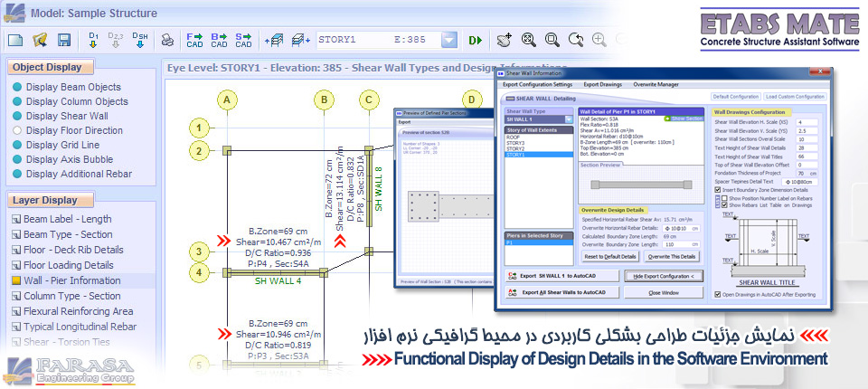The width and height of the screenshot is (868, 389).
Task: Open the Overwrite Manager menu
Action: coord(655,83)
